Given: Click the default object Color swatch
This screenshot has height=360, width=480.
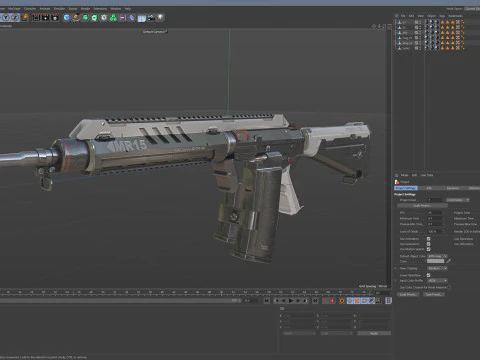Looking at the screenshot, I should pos(436,261).
